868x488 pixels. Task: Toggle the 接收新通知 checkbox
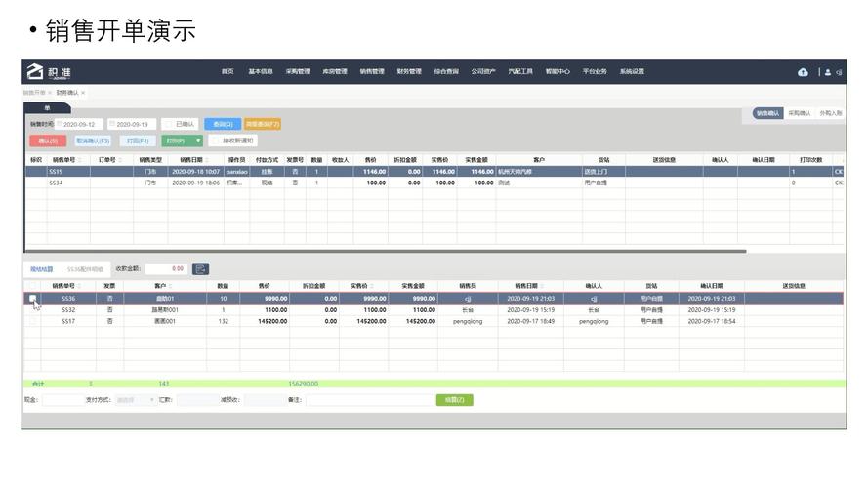click(216, 141)
